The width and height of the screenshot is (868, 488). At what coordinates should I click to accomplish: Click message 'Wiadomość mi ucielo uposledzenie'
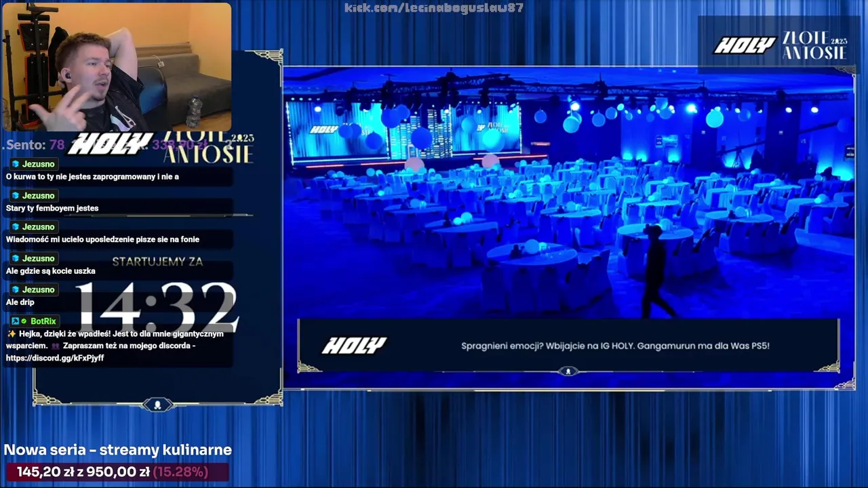(102, 239)
